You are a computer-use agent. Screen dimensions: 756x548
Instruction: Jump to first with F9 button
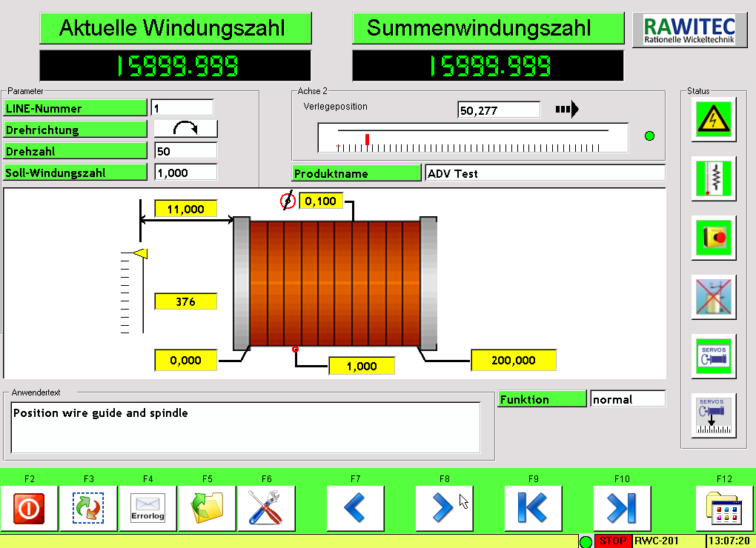[534, 509]
